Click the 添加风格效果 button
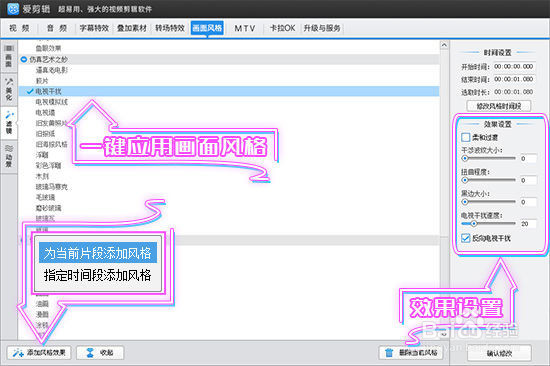The height and width of the screenshot is (366, 550). 39,353
